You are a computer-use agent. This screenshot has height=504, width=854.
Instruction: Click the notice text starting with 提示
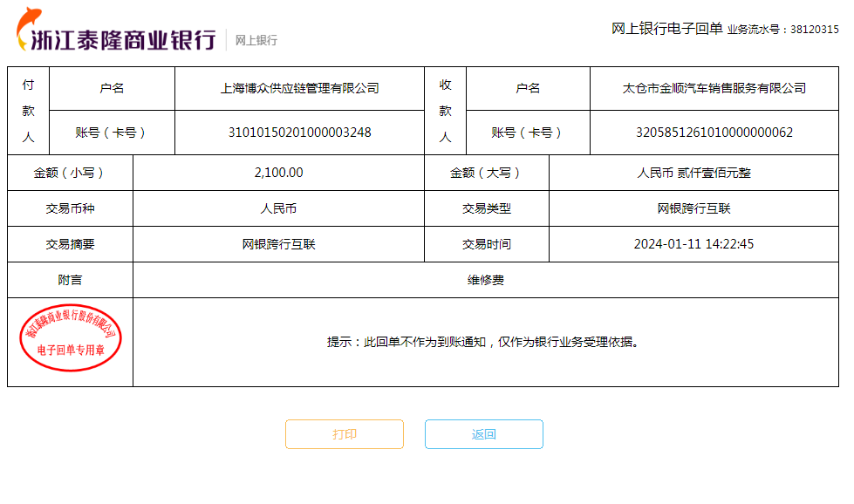point(483,342)
